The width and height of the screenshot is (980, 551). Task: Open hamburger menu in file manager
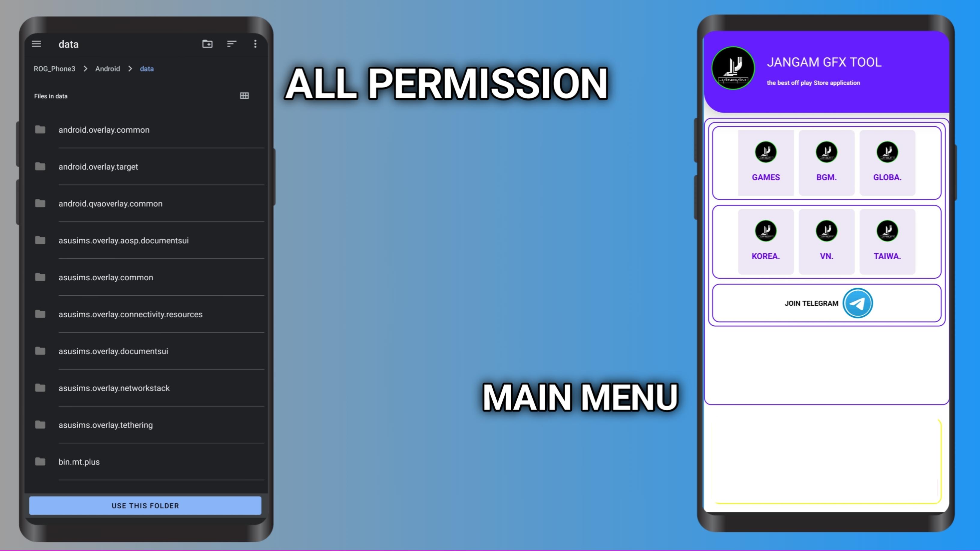37,44
